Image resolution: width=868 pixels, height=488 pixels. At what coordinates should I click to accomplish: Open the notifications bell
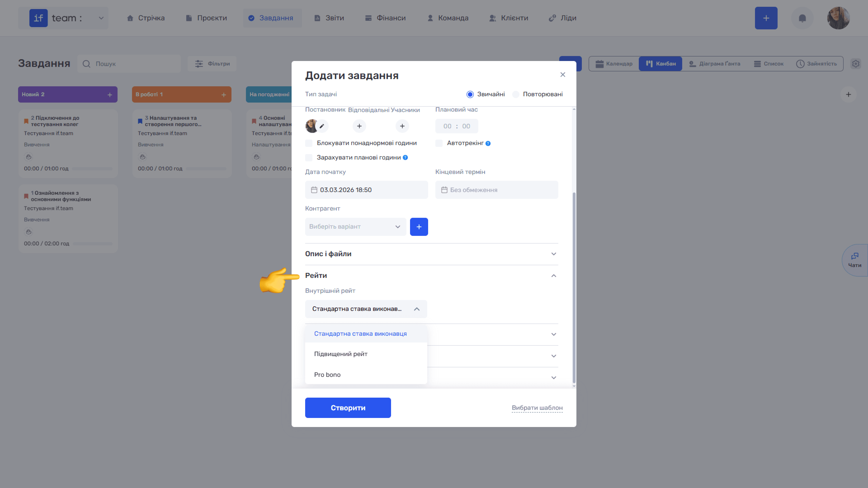click(x=802, y=18)
